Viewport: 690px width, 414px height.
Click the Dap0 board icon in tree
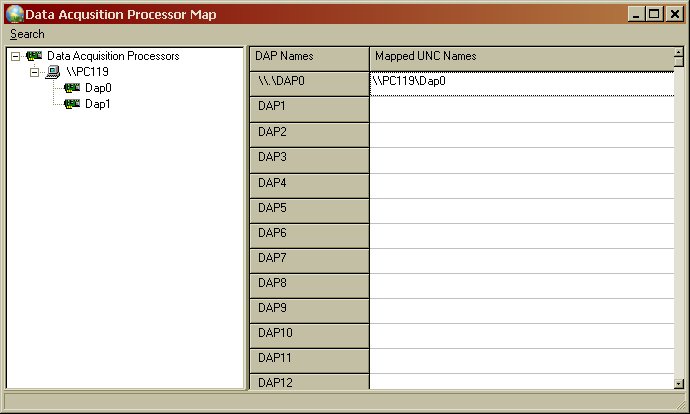point(72,88)
